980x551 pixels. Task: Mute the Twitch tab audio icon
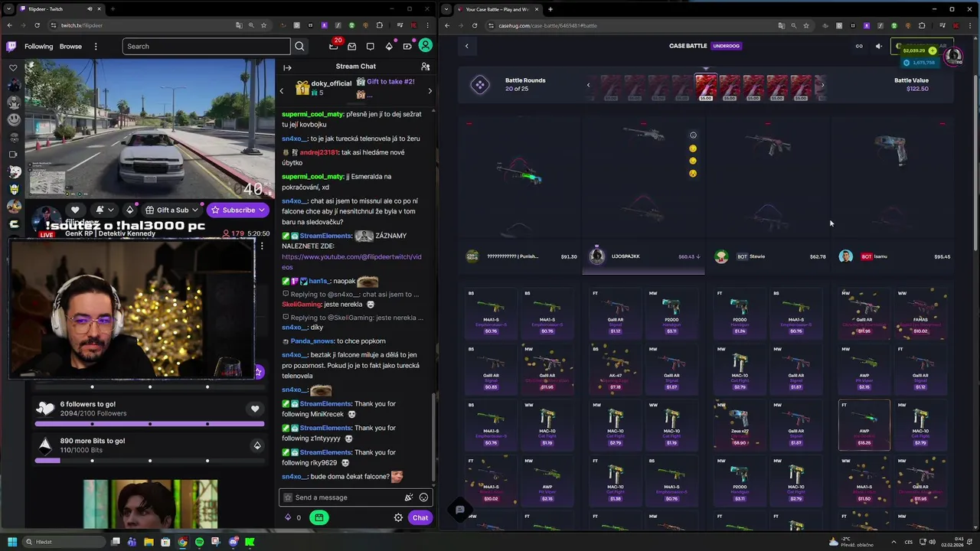tap(90, 9)
